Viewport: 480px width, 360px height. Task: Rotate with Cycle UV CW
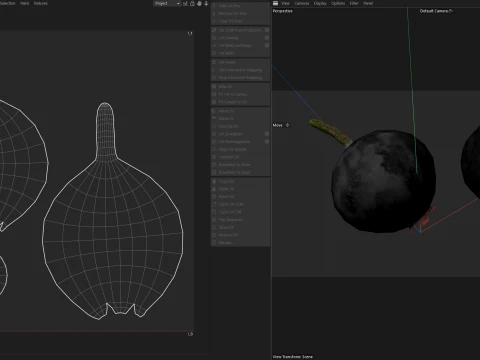point(240,212)
